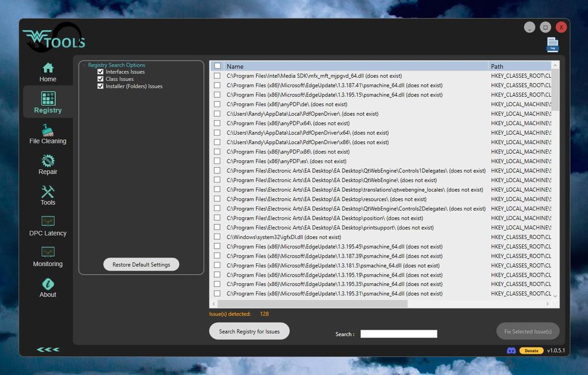Select the EdgeUpdate\1.3.195.15 psmachine_64.dll entry
Viewport: 588px width, 375px height.
[x=335, y=95]
